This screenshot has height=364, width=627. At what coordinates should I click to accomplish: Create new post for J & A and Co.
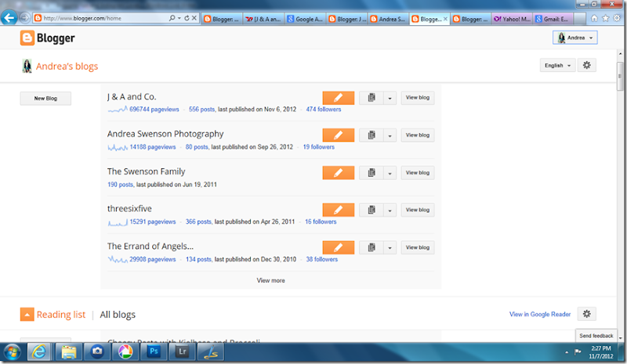tap(339, 98)
